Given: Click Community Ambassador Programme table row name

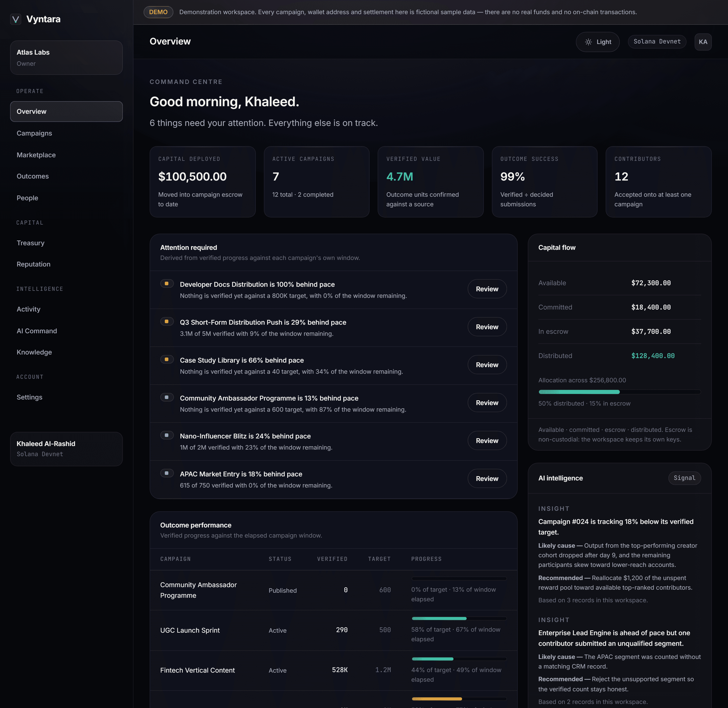Looking at the screenshot, I should tap(198, 590).
